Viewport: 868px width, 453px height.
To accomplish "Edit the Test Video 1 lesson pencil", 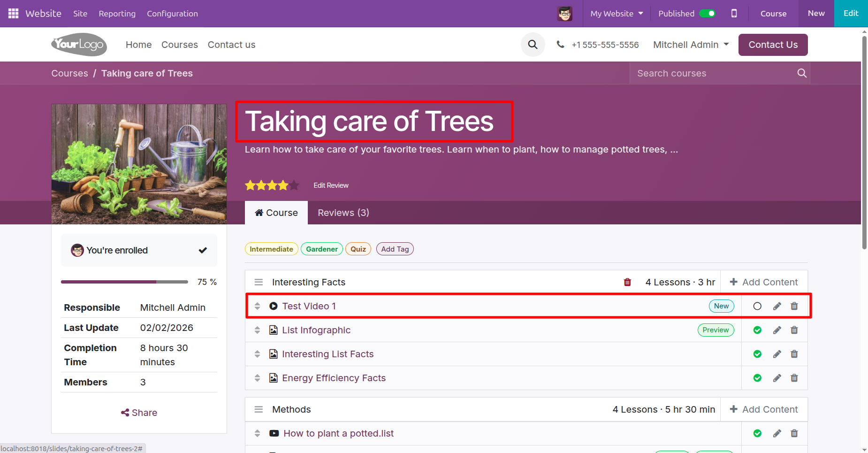I will [x=777, y=306].
